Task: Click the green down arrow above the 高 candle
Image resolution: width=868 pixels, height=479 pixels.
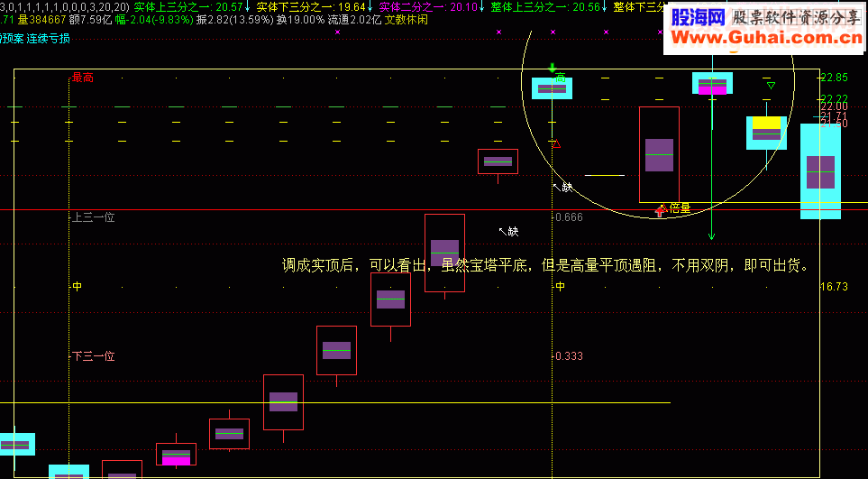Action: [552, 69]
